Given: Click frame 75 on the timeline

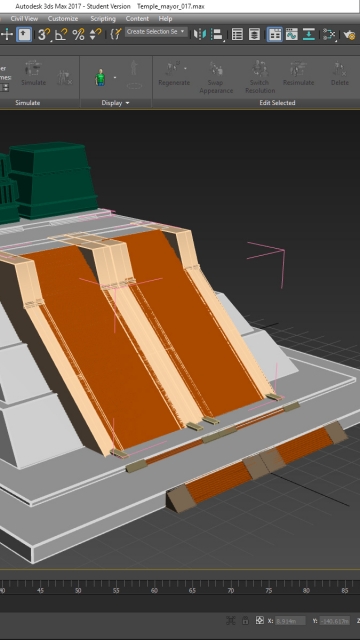Looking at the screenshot, I should click(x=268, y=590).
